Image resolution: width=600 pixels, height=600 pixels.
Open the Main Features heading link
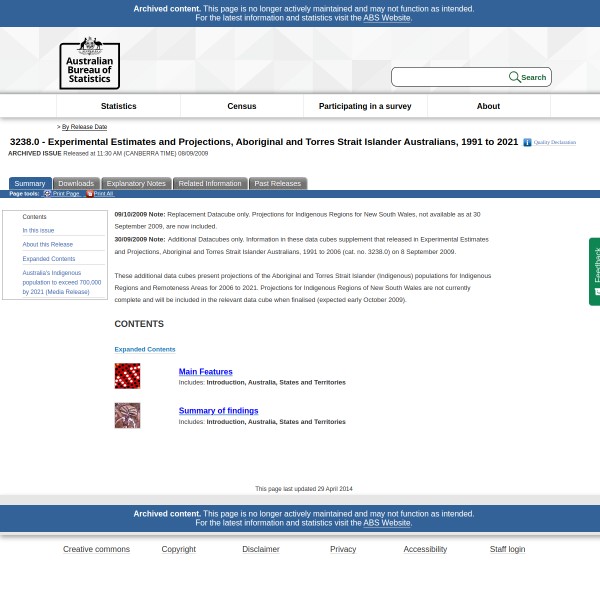tap(205, 372)
